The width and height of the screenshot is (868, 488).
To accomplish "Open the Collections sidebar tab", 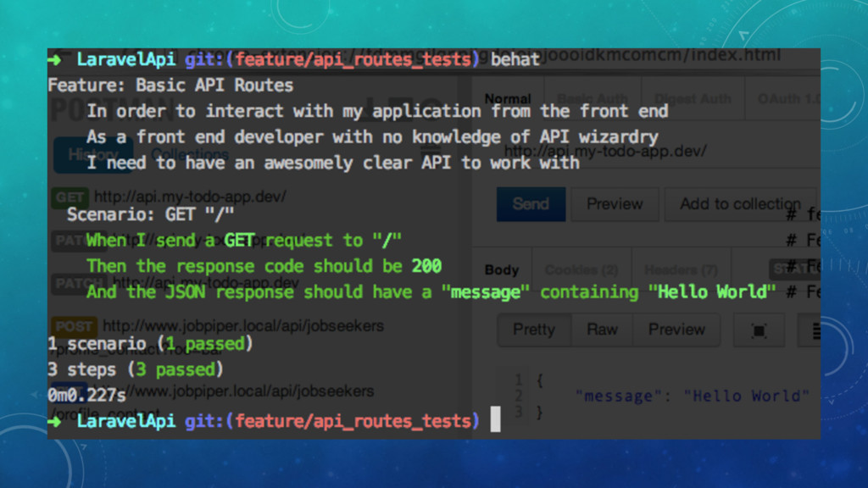I will (x=190, y=154).
